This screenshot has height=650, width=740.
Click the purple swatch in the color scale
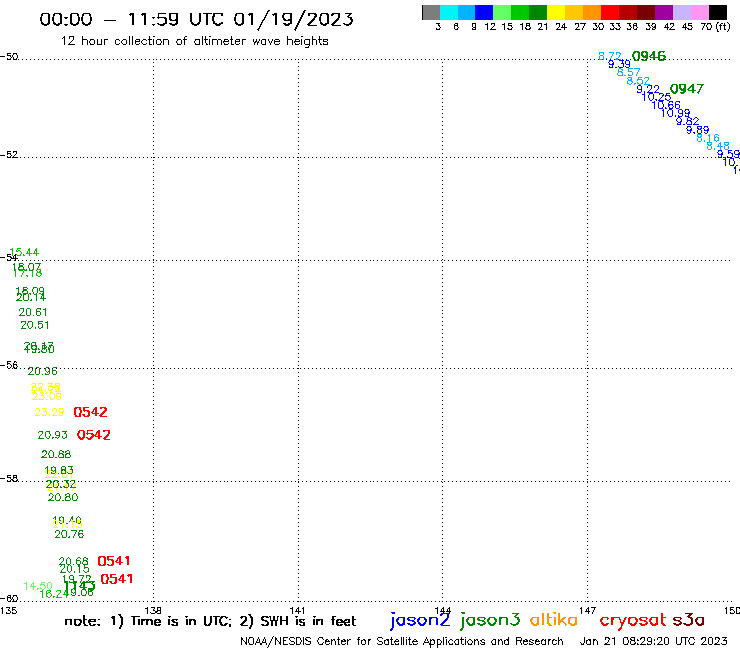[x=663, y=12]
